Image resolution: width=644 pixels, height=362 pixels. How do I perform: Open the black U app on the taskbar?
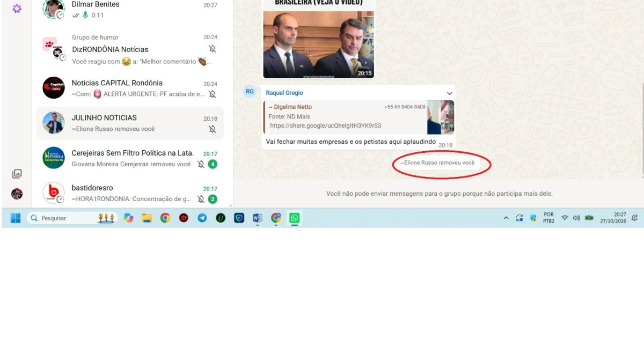point(221,218)
